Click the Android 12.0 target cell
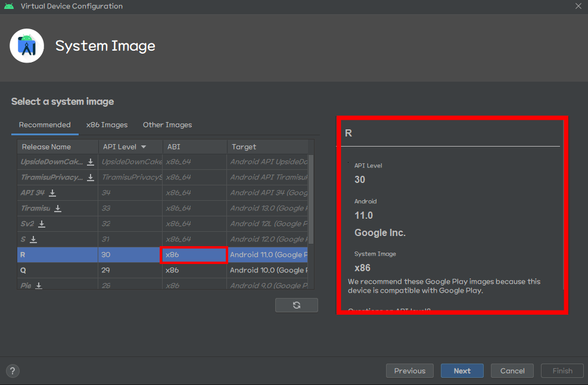 (267, 239)
